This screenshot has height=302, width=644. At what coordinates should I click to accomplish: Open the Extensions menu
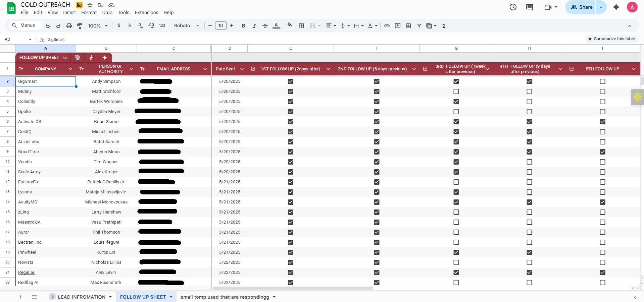[x=146, y=12]
